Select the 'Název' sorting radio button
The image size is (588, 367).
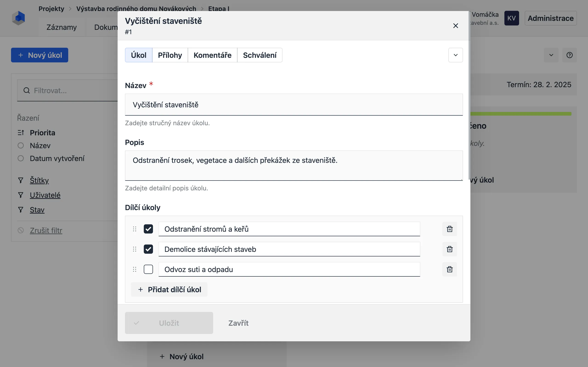(21, 145)
